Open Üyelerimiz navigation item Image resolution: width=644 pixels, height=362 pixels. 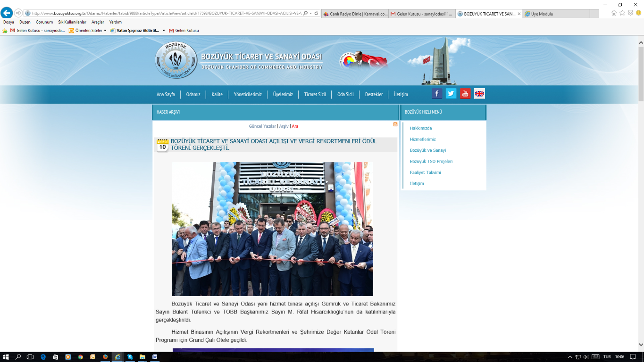pos(283,94)
